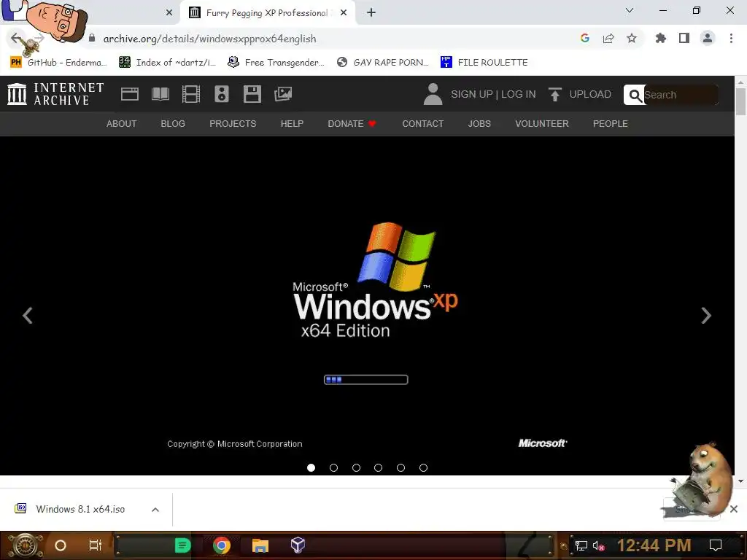
Task: Open the green notes app in taskbar
Action: pyautogui.click(x=182, y=545)
